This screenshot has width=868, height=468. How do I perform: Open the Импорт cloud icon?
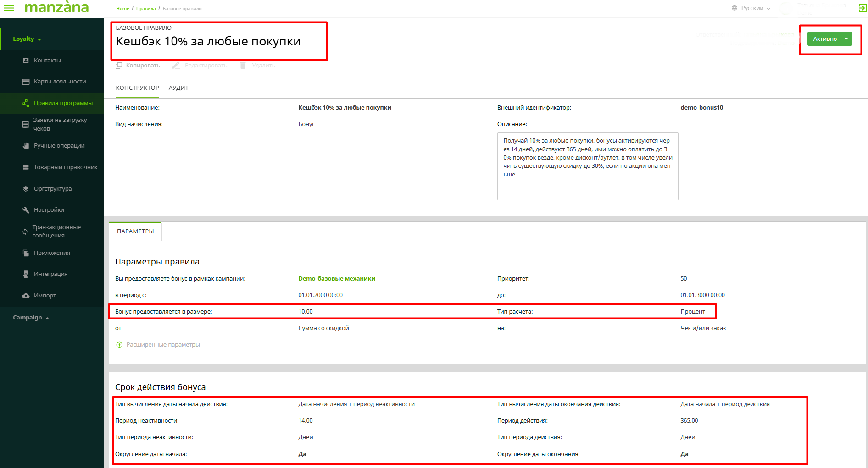[x=26, y=296]
